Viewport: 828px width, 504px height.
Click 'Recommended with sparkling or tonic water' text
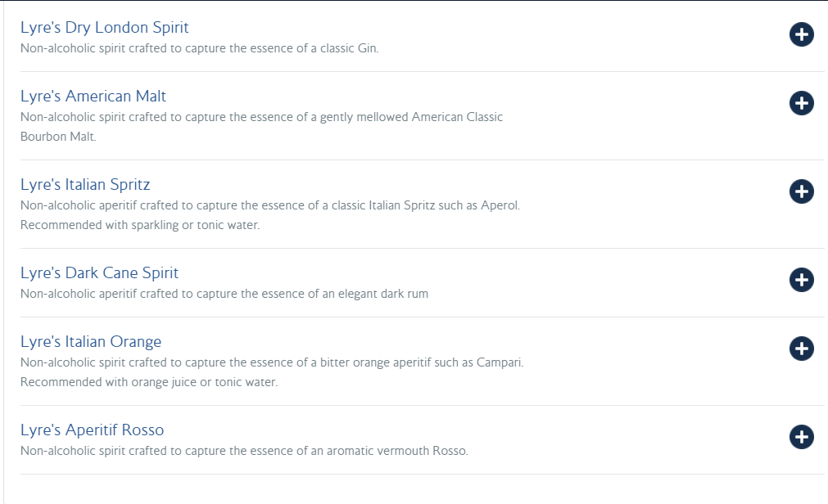(x=139, y=225)
